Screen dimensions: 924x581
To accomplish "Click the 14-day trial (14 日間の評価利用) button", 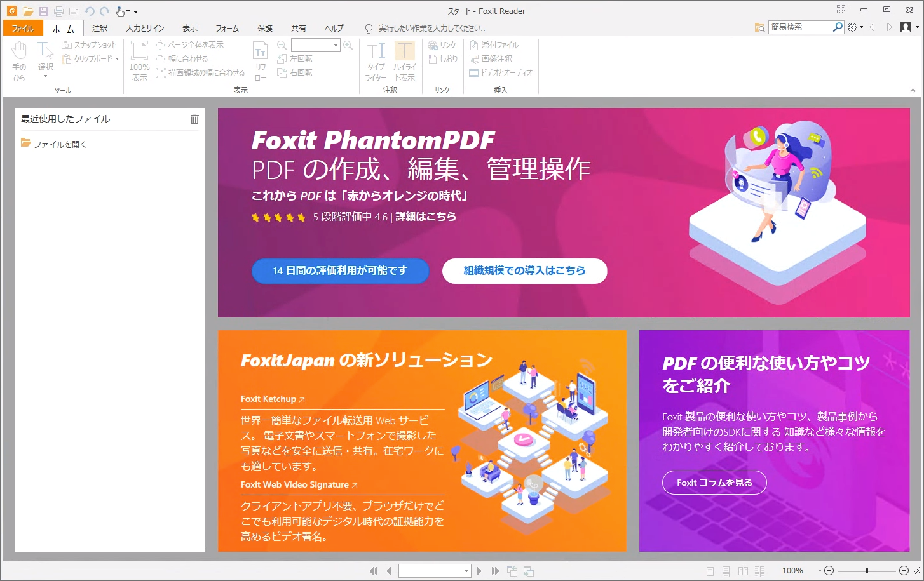I will (x=340, y=270).
